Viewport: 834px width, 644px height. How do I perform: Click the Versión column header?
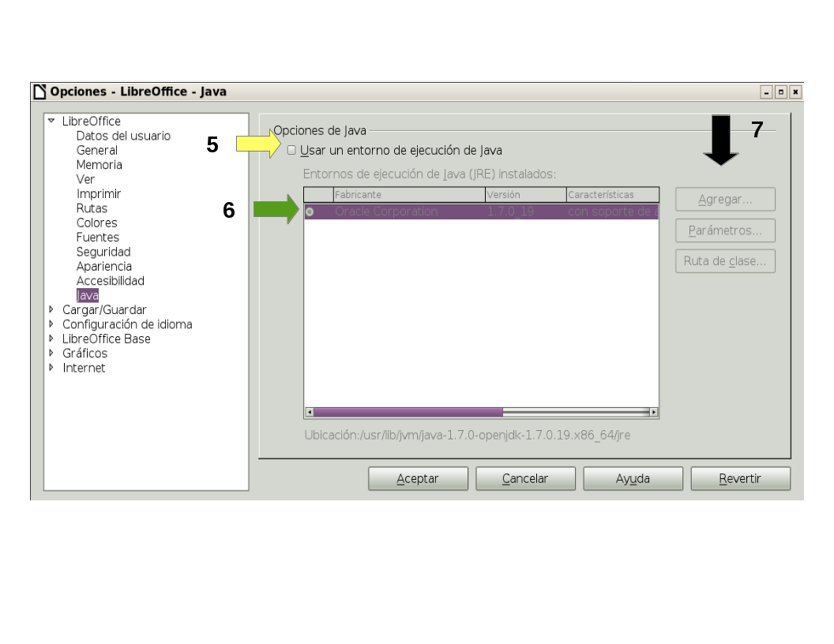525,195
